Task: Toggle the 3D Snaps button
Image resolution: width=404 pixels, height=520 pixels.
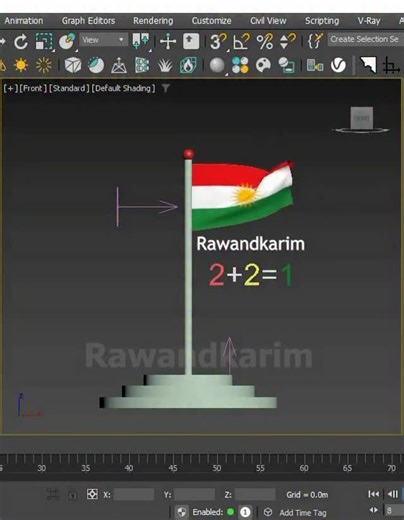Action: (218, 42)
